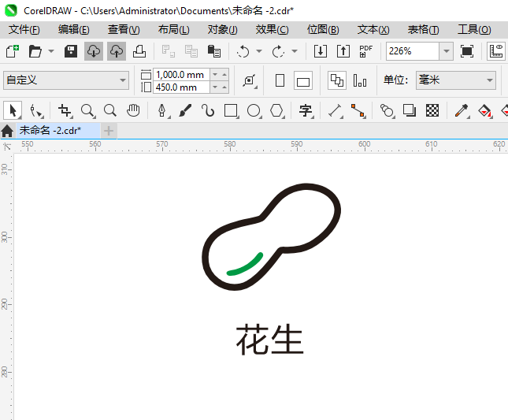The height and width of the screenshot is (420, 508).
Task: Select the Color Eyedropper tool
Action: [x=462, y=111]
